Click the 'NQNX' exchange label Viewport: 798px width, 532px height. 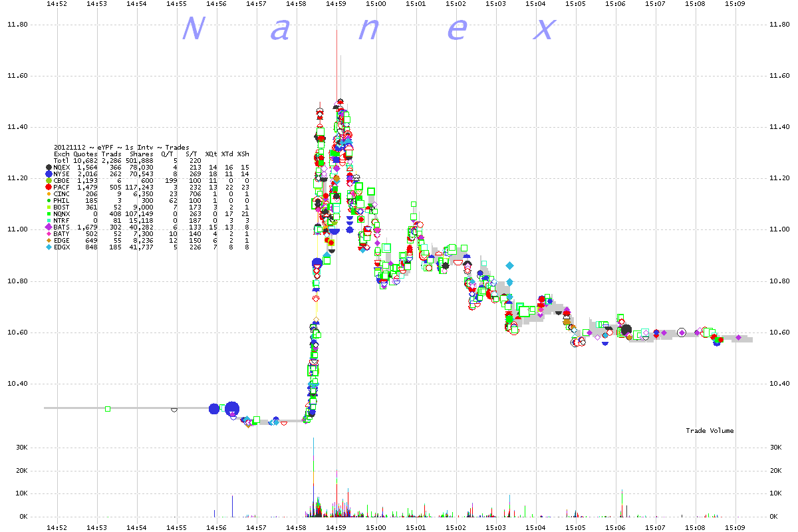[x=61, y=213]
